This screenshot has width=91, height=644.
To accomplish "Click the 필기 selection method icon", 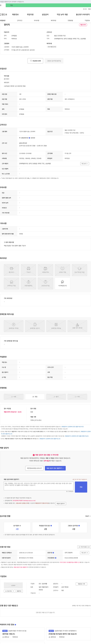I will pyautogui.click(x=56, y=397).
